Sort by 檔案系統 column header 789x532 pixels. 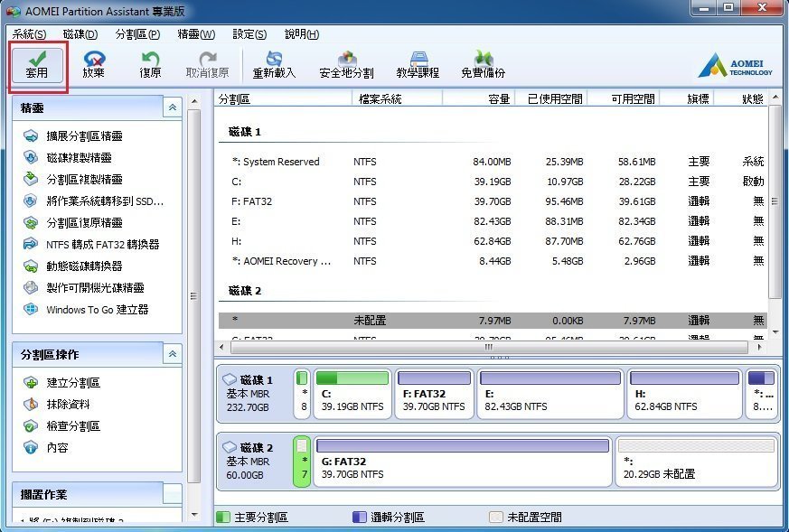(398, 99)
